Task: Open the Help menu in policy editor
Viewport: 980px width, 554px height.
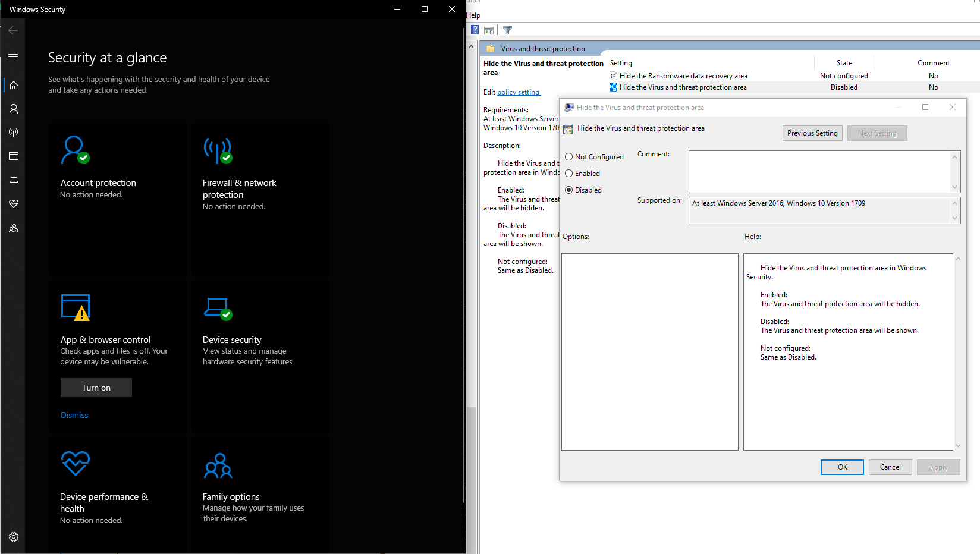Action: [473, 15]
